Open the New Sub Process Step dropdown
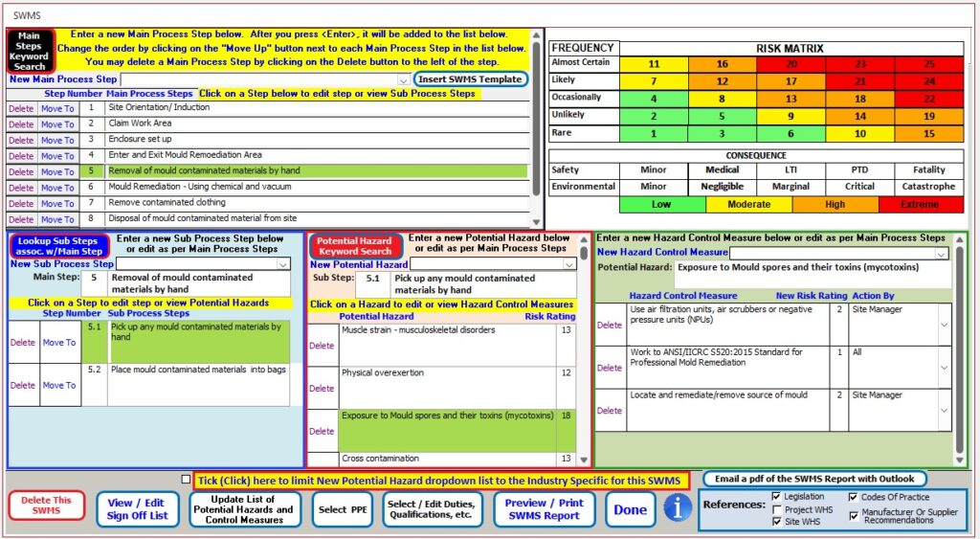This screenshot has height=539, width=980. click(x=283, y=264)
